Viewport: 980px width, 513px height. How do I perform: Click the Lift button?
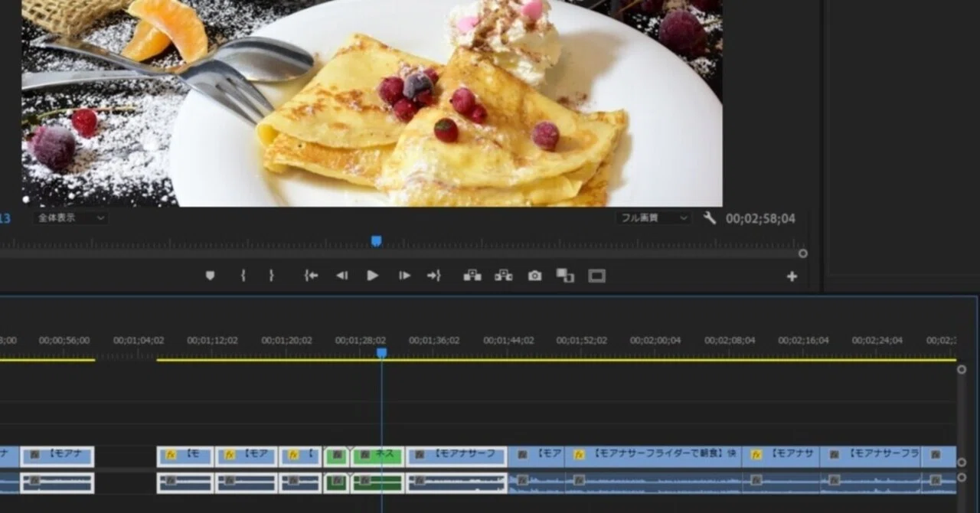point(472,276)
